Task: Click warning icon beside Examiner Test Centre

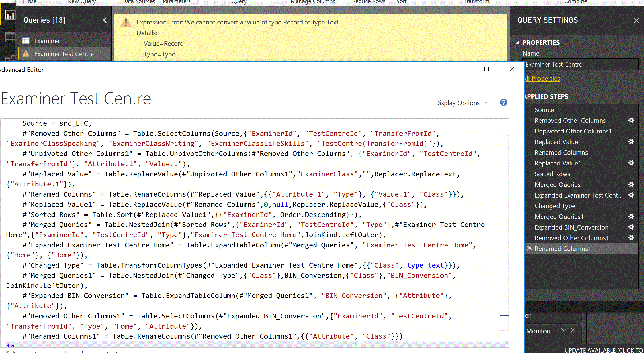Action: coord(26,54)
